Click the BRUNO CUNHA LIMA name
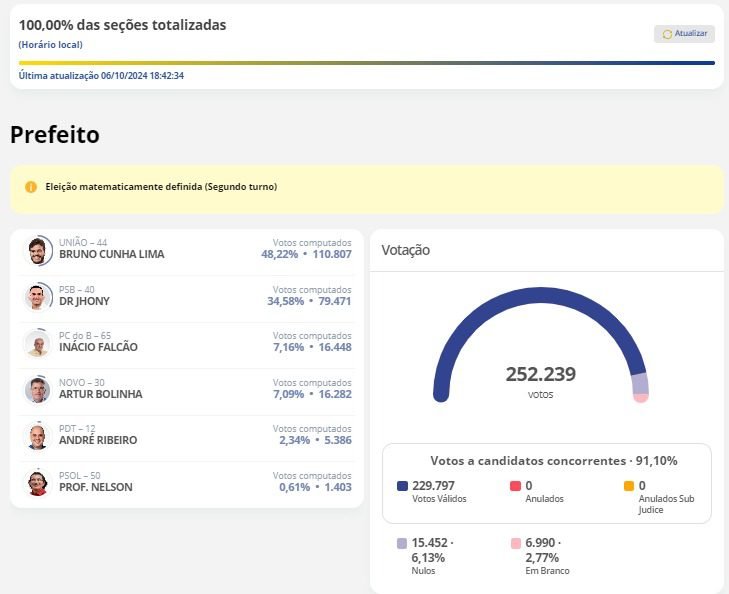This screenshot has width=729, height=594. coord(111,255)
